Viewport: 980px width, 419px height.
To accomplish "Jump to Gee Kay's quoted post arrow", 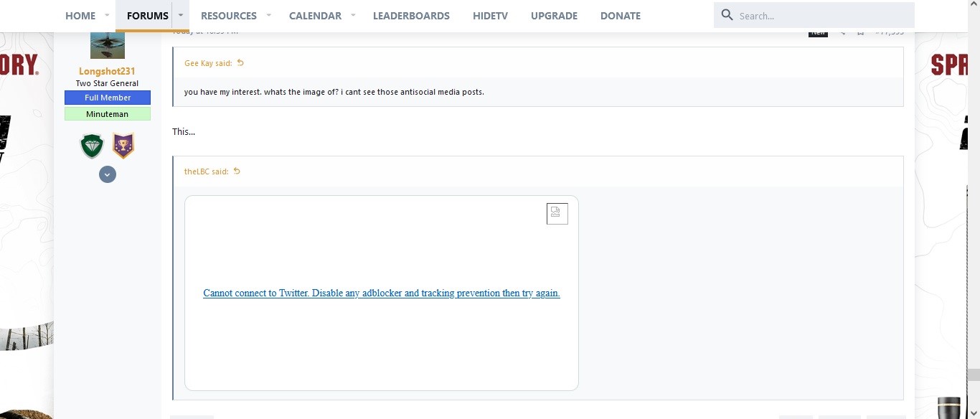I will coord(240,63).
